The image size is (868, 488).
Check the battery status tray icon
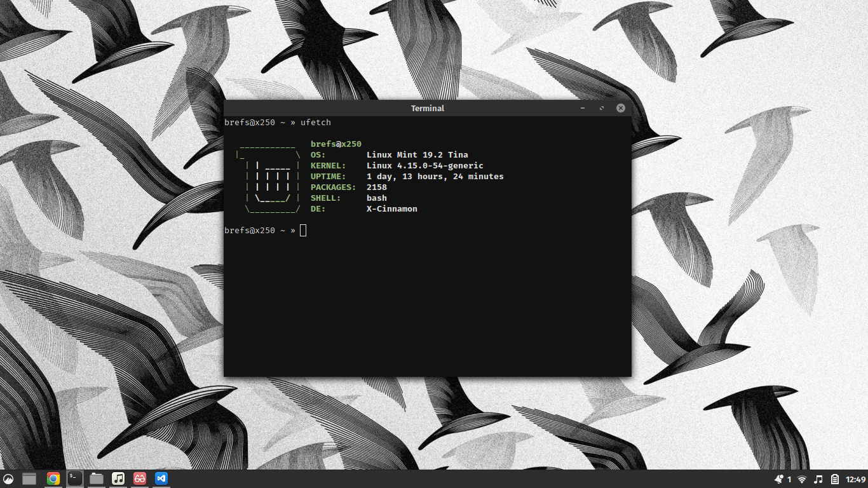pyautogui.click(x=835, y=479)
